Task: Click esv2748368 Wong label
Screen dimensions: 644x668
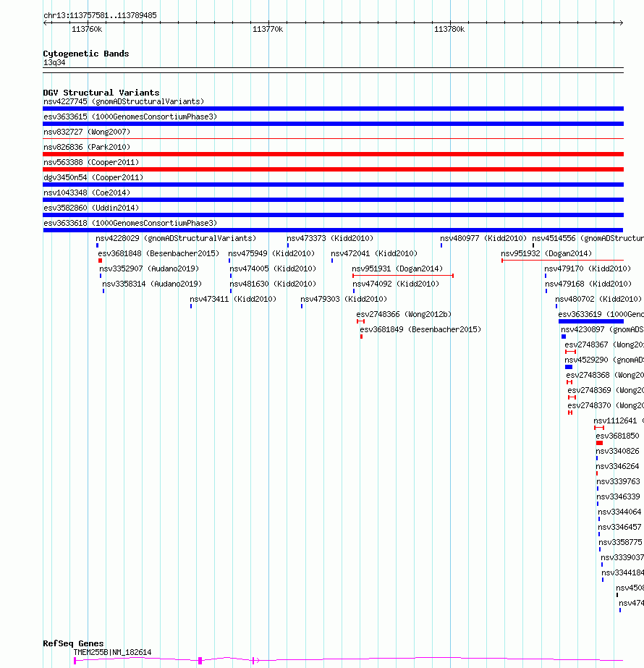Action: 605,376
